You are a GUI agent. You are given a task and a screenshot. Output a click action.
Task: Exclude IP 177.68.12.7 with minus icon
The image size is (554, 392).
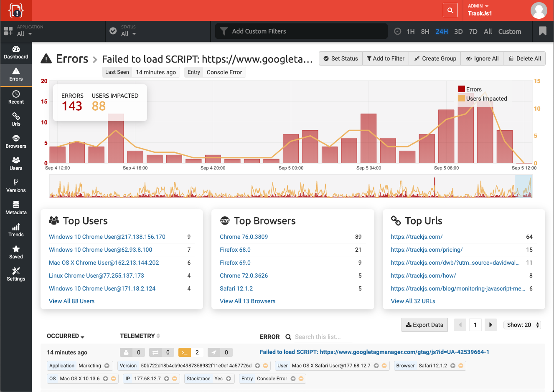click(x=175, y=379)
